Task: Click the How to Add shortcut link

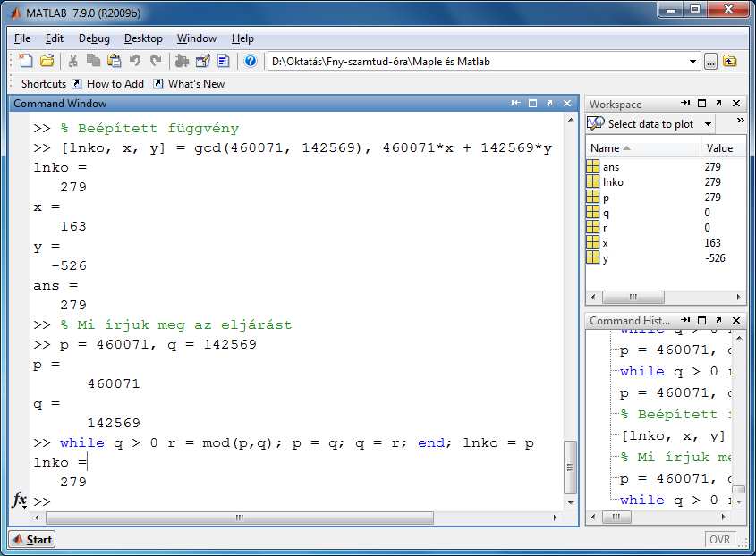Action: point(115,84)
